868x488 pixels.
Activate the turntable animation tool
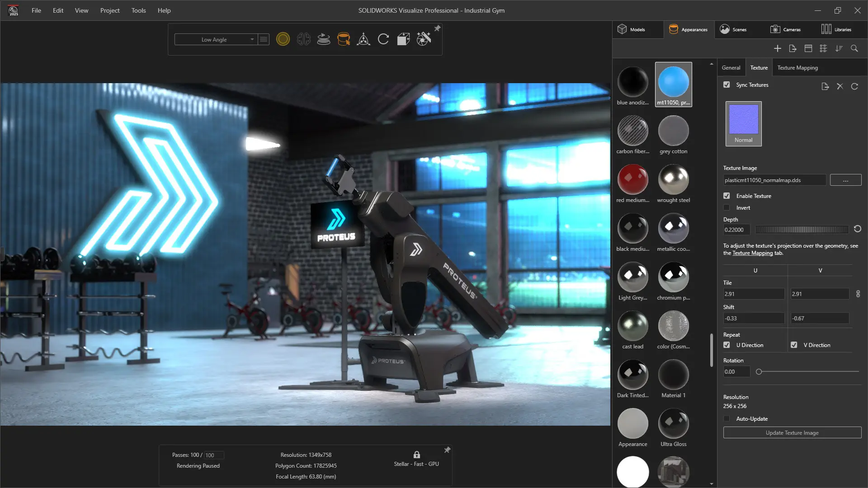click(x=324, y=39)
